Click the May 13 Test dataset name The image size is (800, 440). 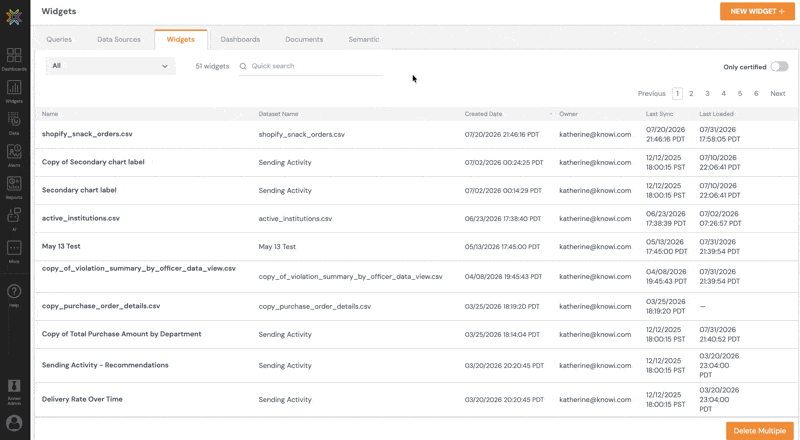point(277,247)
